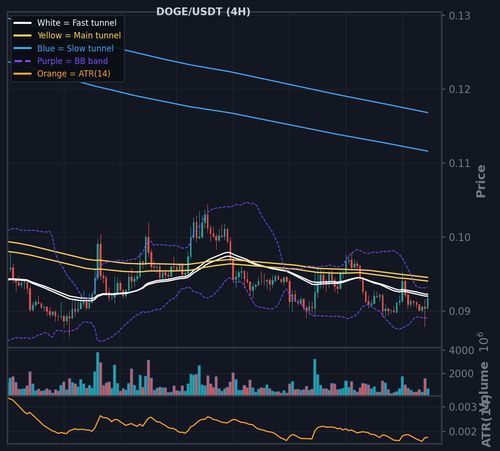The image size is (500, 451).
Task: Click the blue line sample in legend
Action: 22,48
